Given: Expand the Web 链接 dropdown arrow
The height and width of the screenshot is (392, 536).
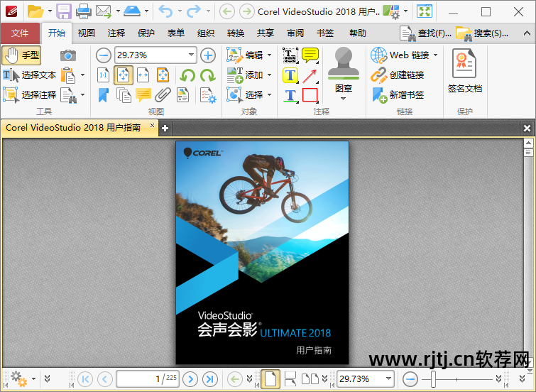Looking at the screenshot, I should click(x=435, y=55).
